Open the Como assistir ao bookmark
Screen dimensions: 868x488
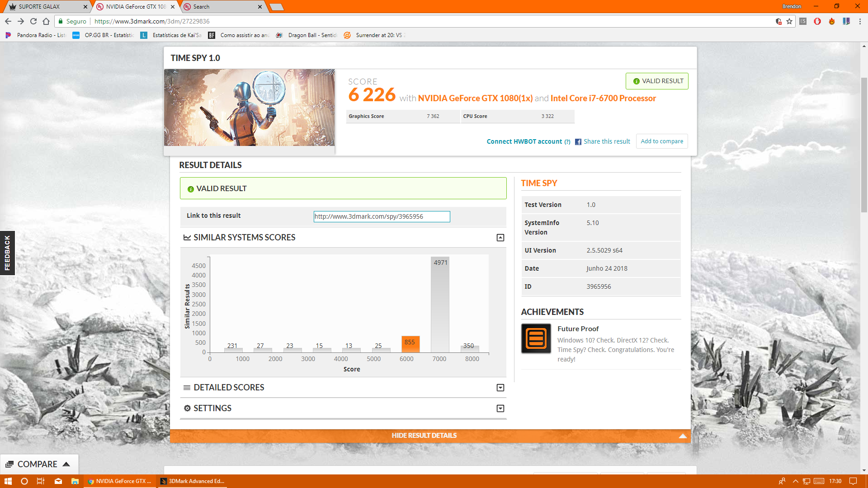coord(239,35)
